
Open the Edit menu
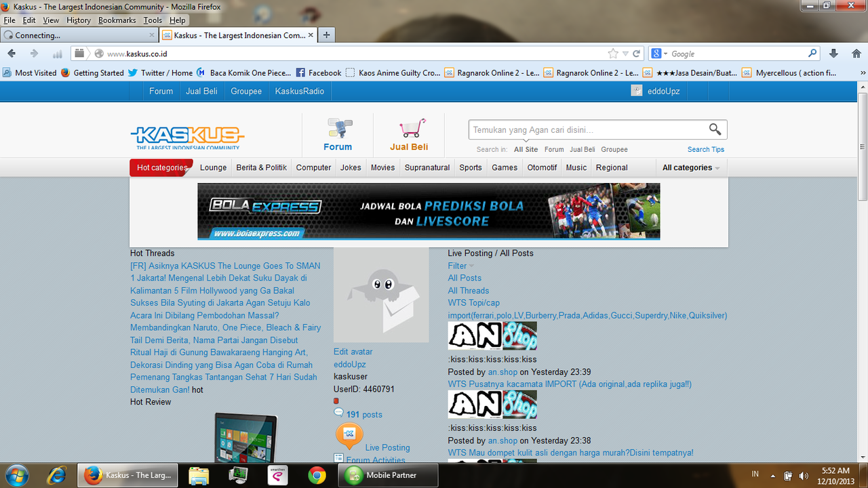[29, 20]
